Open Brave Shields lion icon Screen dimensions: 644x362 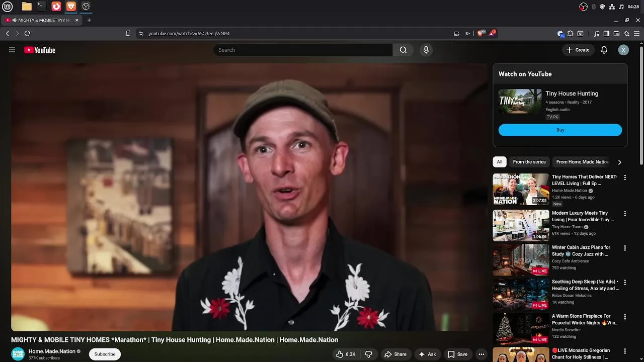click(x=480, y=33)
